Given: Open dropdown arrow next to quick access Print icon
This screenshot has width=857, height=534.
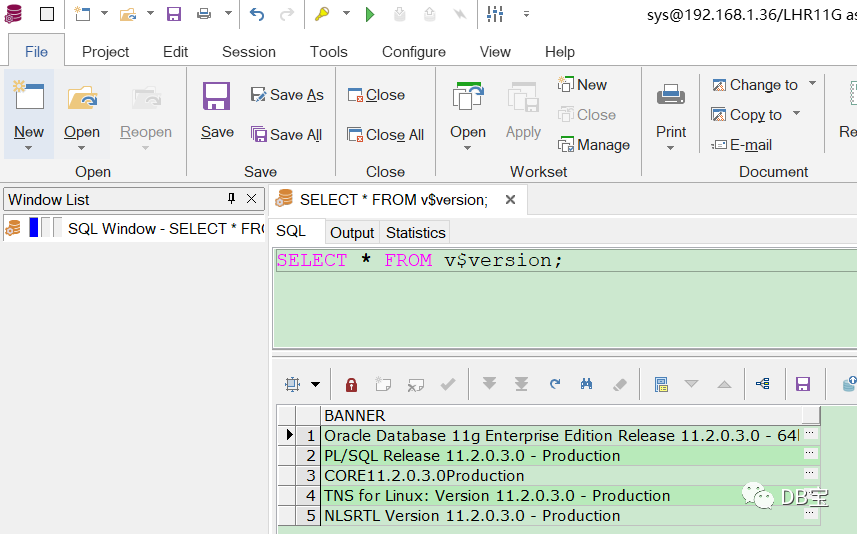Looking at the screenshot, I should pos(228,13).
